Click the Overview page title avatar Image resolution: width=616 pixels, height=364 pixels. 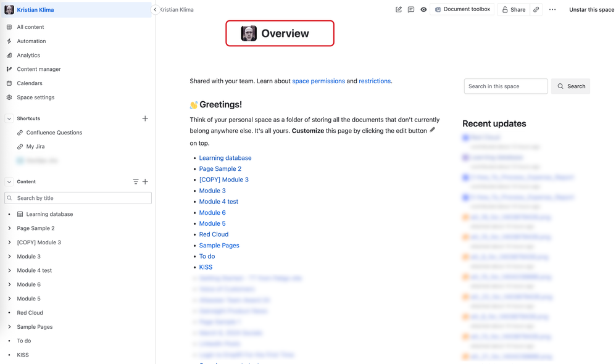249,33
